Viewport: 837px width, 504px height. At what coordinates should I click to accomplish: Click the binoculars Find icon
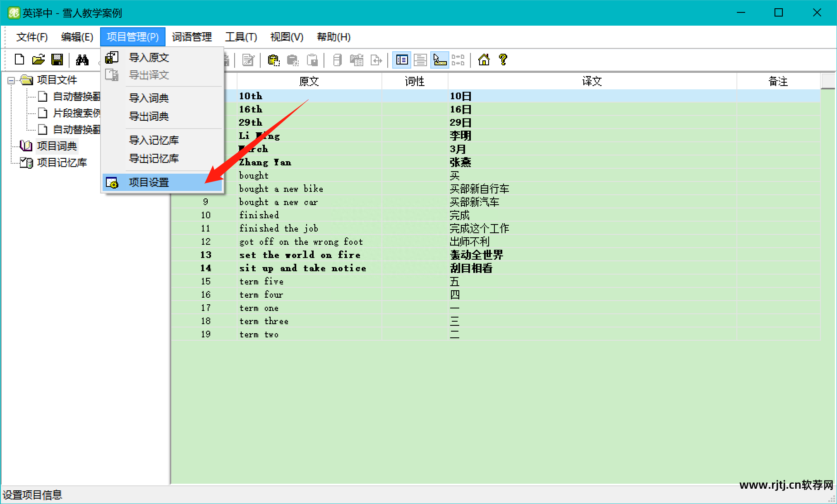point(82,60)
